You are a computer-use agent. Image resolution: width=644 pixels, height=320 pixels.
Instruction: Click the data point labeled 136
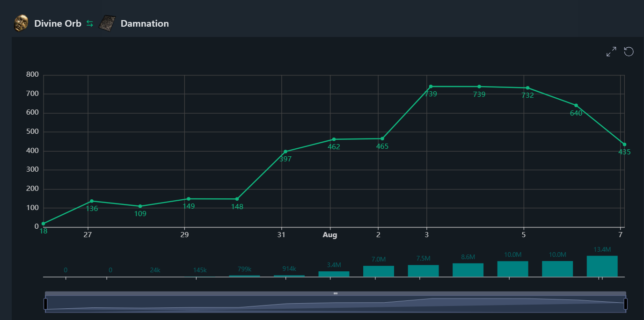tap(92, 201)
